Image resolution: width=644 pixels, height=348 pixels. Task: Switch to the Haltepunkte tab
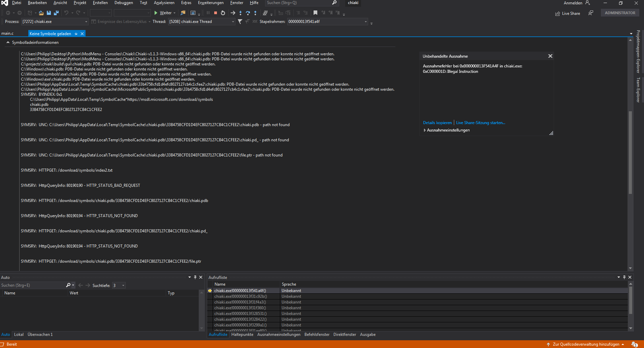[x=242, y=334]
